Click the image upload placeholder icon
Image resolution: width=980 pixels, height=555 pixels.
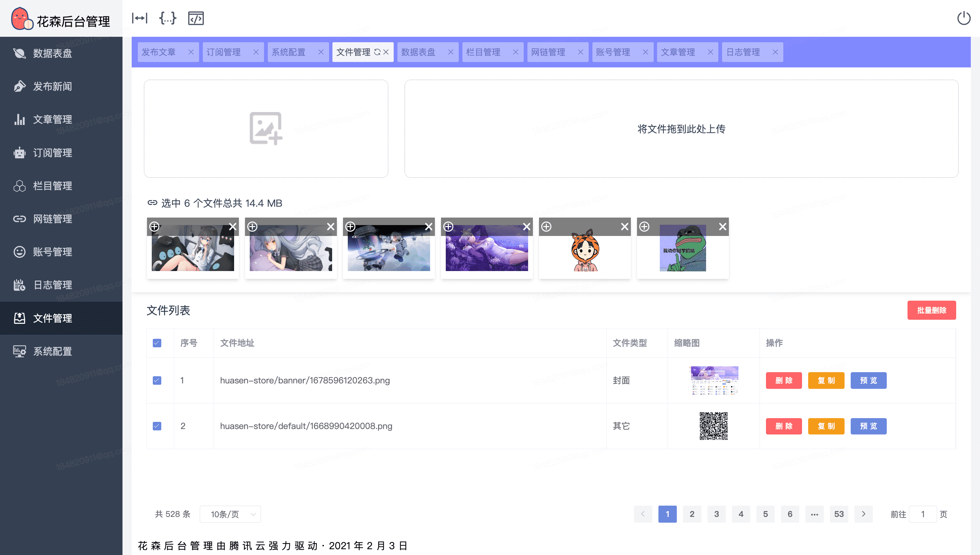(265, 128)
